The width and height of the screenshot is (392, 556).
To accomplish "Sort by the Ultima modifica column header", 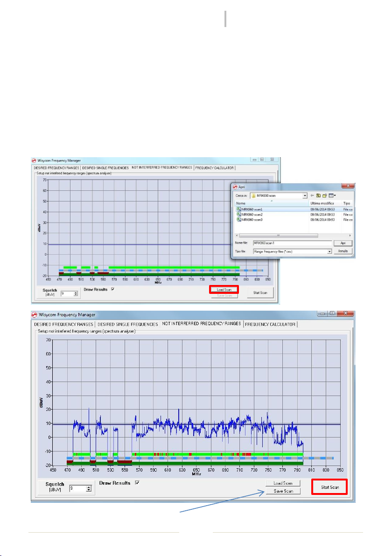I will coord(325,203).
